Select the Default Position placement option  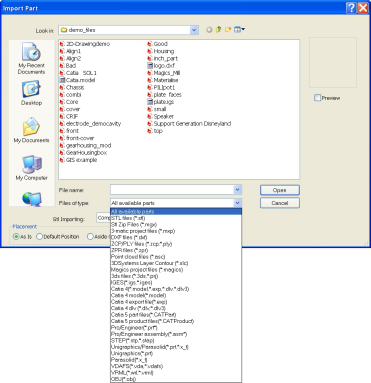coord(39,236)
